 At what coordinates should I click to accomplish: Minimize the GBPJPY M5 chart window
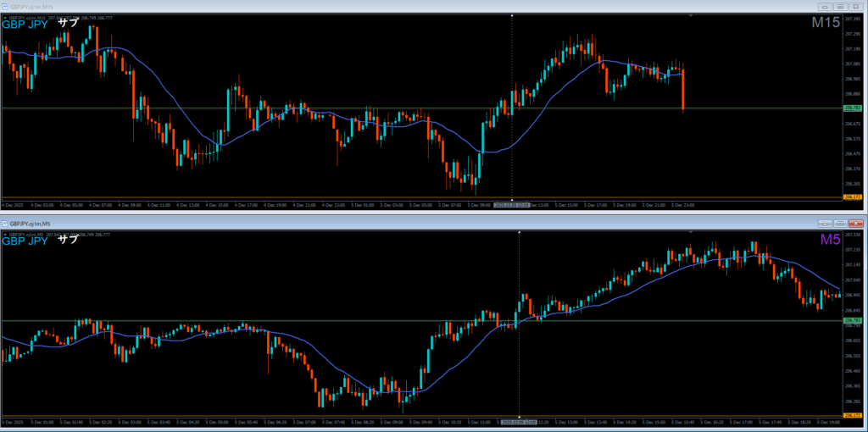(825, 223)
